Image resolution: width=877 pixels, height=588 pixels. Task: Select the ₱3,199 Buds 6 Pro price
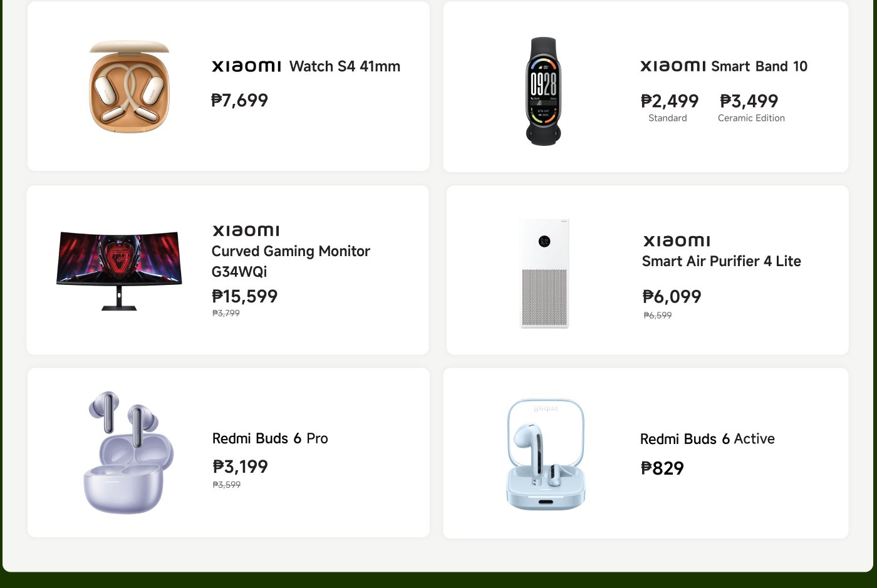pos(241,467)
